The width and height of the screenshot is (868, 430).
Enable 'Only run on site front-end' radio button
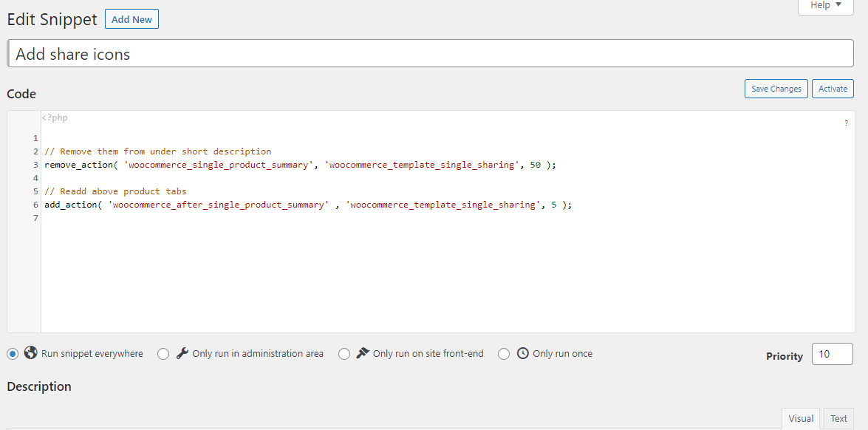coord(344,354)
